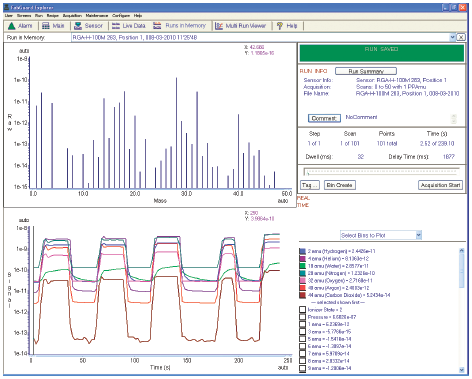The height and width of the screenshot is (379, 472).
Task: Click the Comment button
Action: (324, 118)
